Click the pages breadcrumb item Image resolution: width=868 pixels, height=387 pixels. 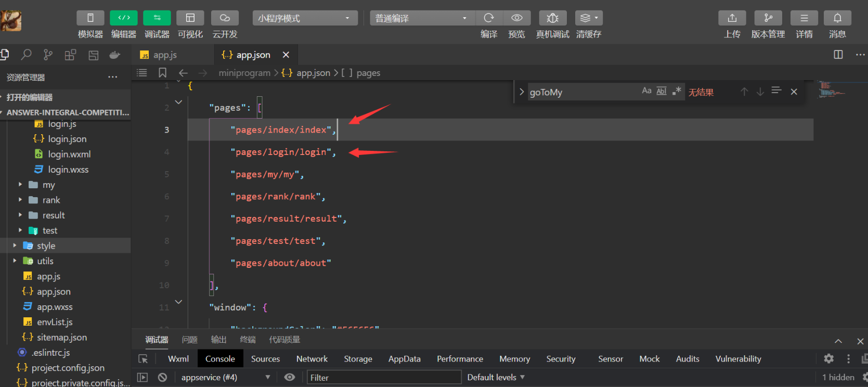(368, 73)
